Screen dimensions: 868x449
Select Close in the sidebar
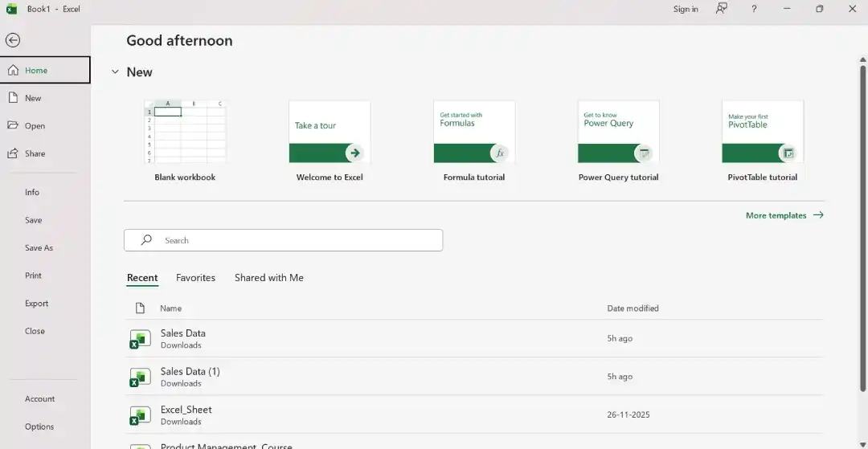[35, 331]
